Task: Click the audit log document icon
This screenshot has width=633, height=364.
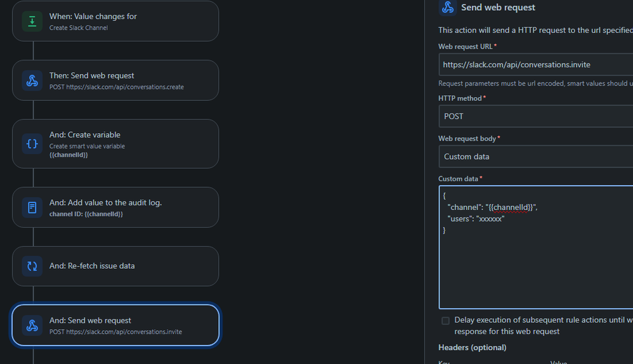Action: pos(32,207)
